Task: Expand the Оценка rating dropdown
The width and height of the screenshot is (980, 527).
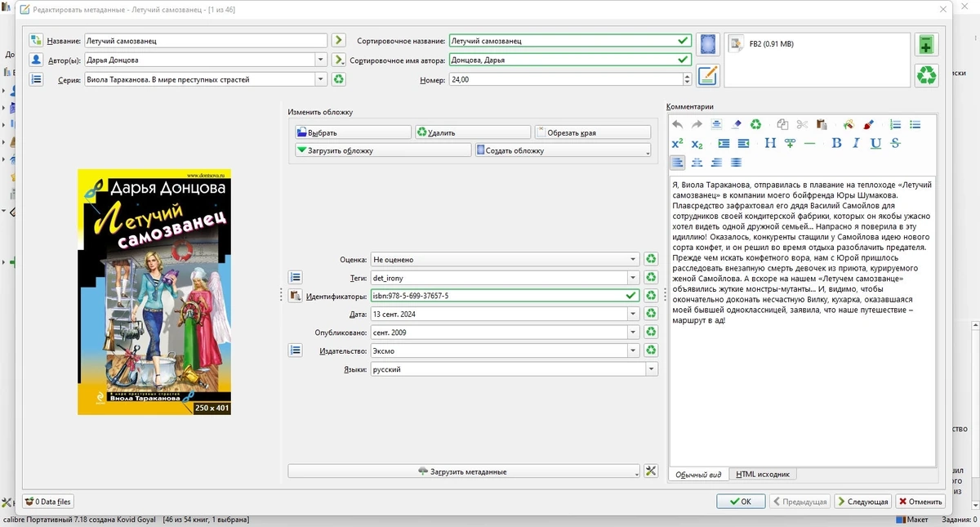Action: tap(633, 260)
